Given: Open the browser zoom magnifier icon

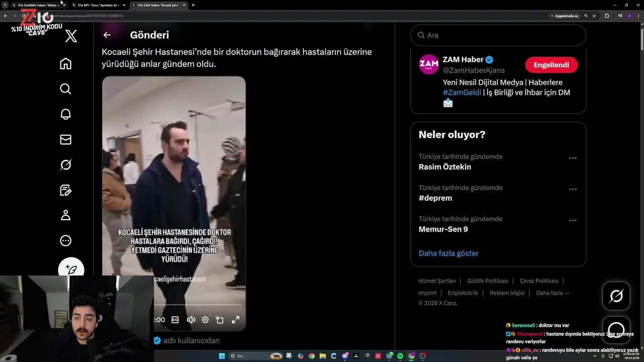Looking at the screenshot, I should point(586,16).
